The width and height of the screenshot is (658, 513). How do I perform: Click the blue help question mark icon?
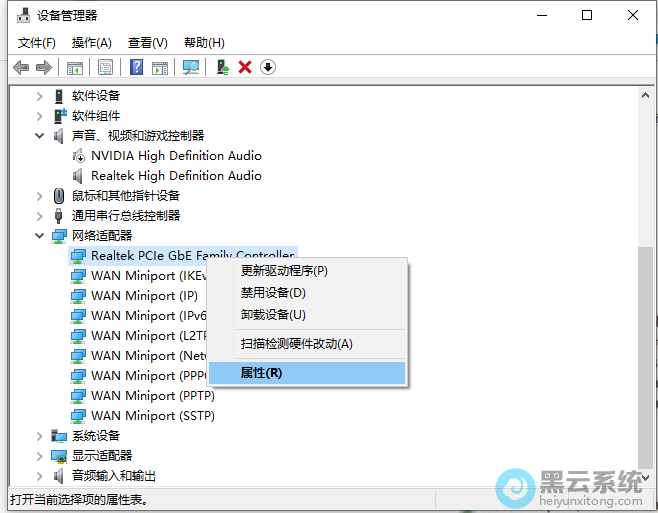pyautogui.click(x=137, y=67)
